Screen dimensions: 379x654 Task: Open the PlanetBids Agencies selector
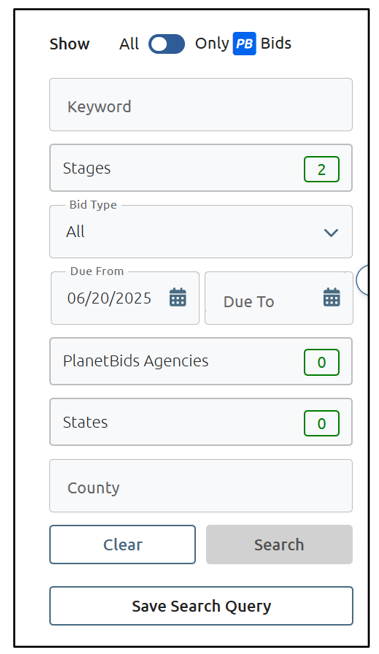(201, 361)
